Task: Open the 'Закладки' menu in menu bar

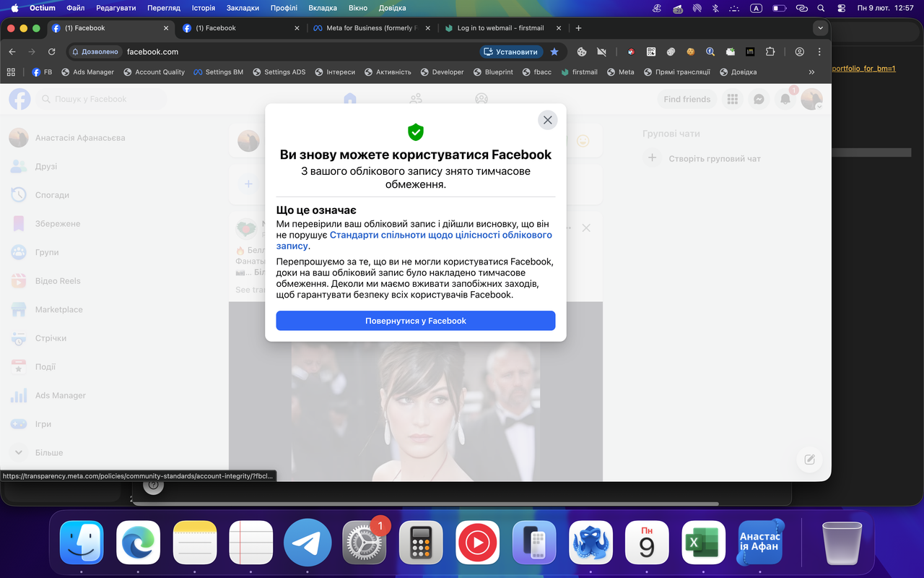Action: (x=243, y=8)
